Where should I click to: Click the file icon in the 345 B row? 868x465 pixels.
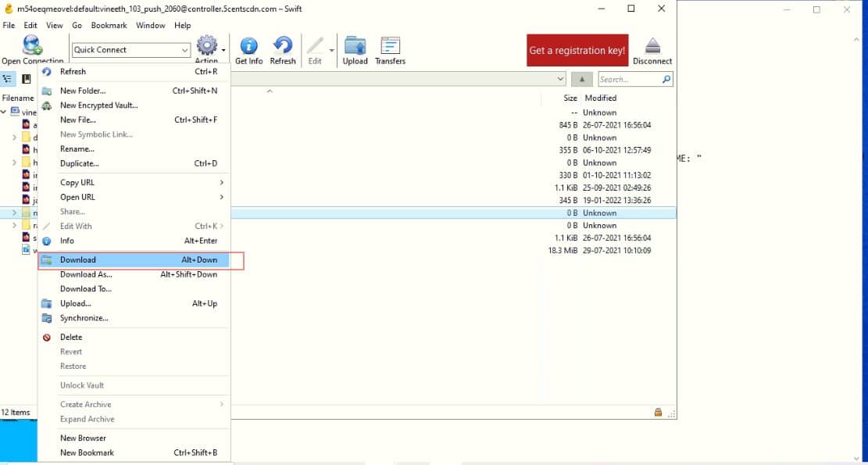[26, 200]
